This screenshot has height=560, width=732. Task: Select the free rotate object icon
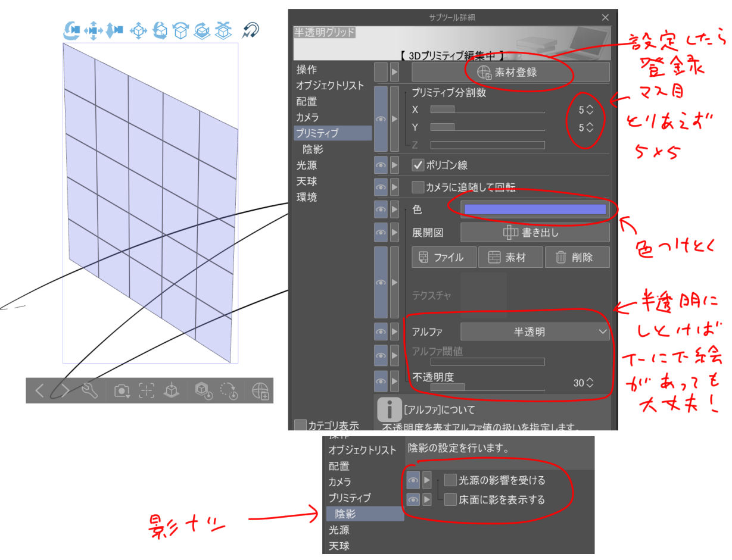pos(160,30)
